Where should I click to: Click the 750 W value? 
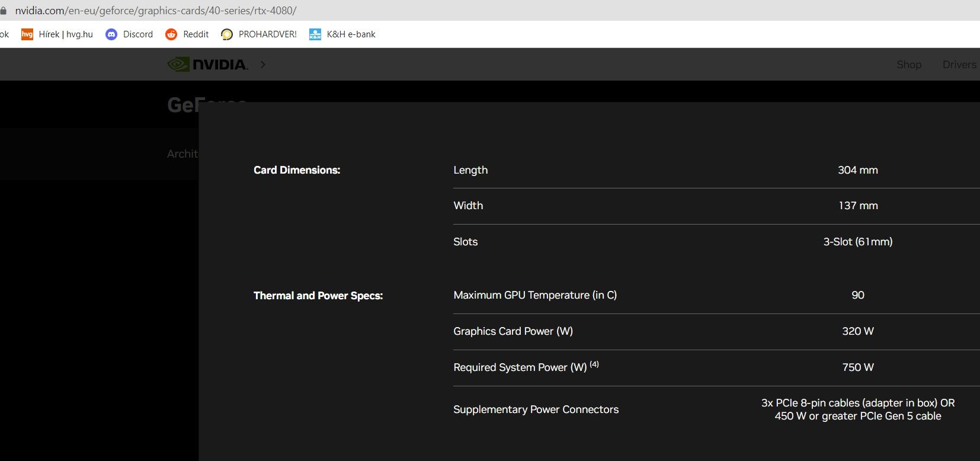click(x=858, y=367)
